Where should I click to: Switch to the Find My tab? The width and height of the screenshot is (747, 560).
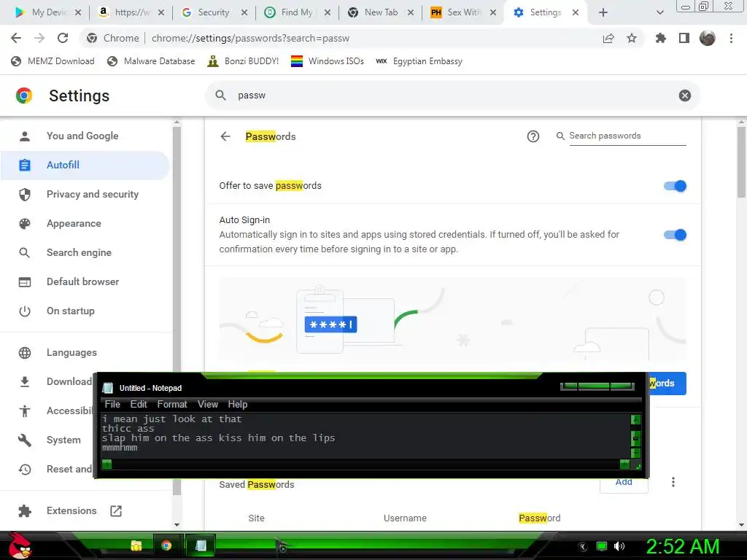298,12
